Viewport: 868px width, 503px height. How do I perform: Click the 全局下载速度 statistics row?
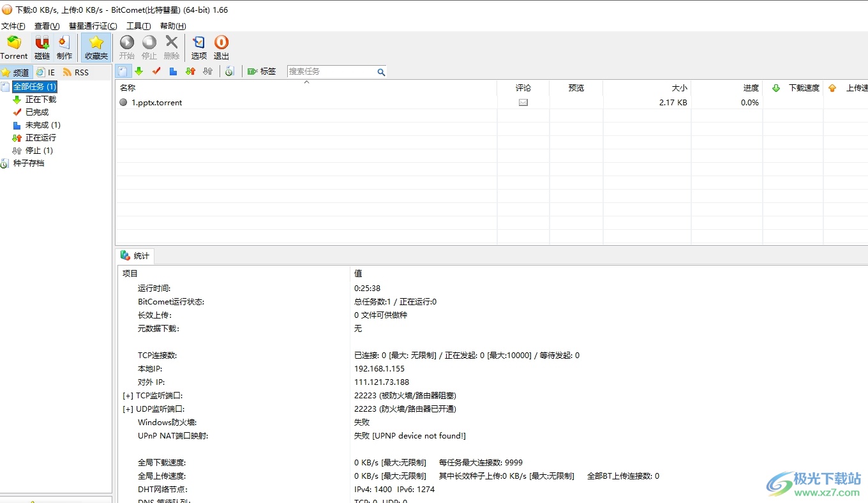[491, 463]
